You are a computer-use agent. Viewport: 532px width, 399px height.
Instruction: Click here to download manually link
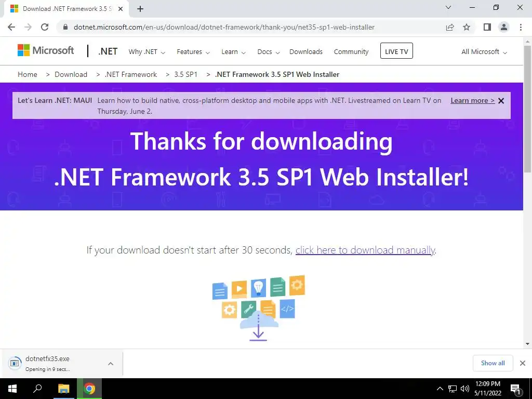(365, 250)
